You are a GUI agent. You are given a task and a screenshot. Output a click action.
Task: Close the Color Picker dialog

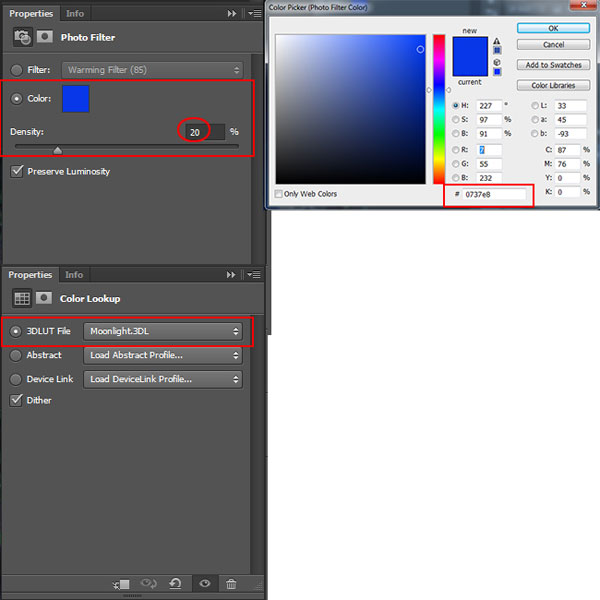(584, 5)
